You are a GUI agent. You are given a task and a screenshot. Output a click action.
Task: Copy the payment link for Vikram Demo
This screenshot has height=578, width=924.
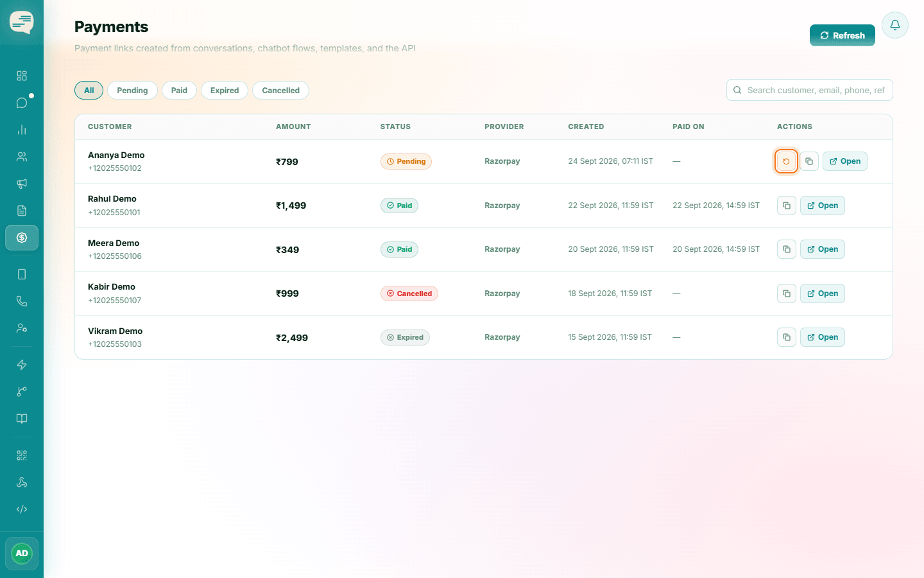coord(787,337)
